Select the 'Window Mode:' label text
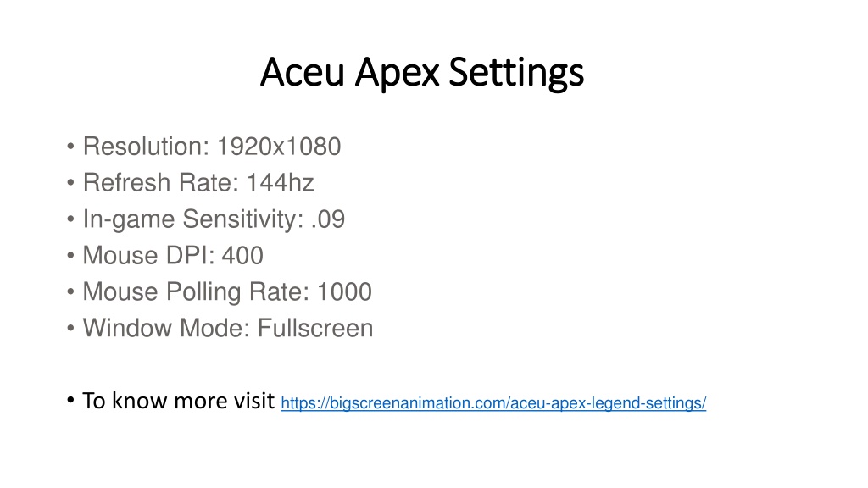Viewport: 868px width, 488px height. [167, 328]
